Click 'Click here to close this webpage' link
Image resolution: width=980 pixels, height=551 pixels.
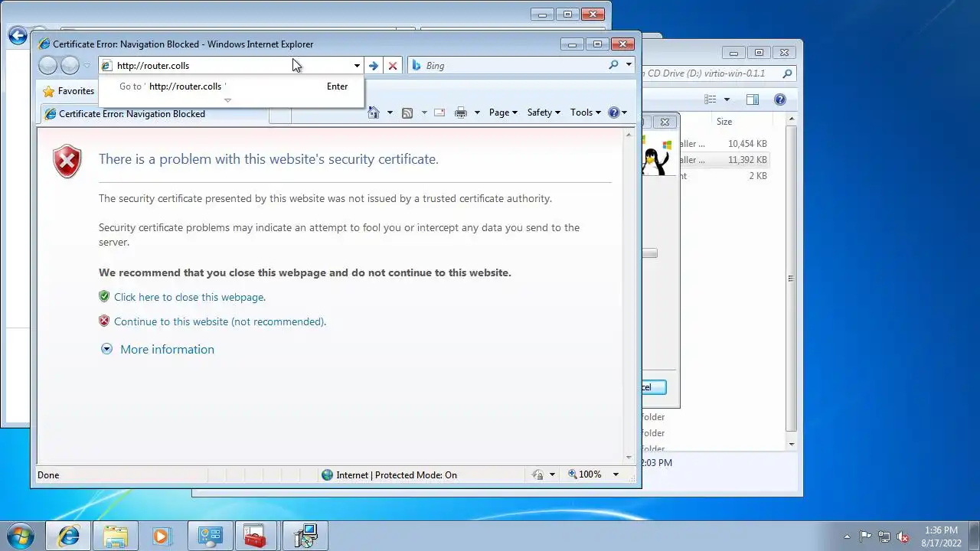click(x=190, y=298)
